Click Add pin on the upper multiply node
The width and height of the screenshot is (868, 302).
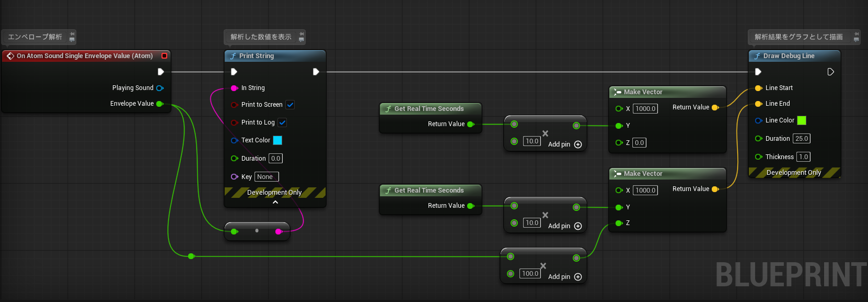tap(565, 144)
